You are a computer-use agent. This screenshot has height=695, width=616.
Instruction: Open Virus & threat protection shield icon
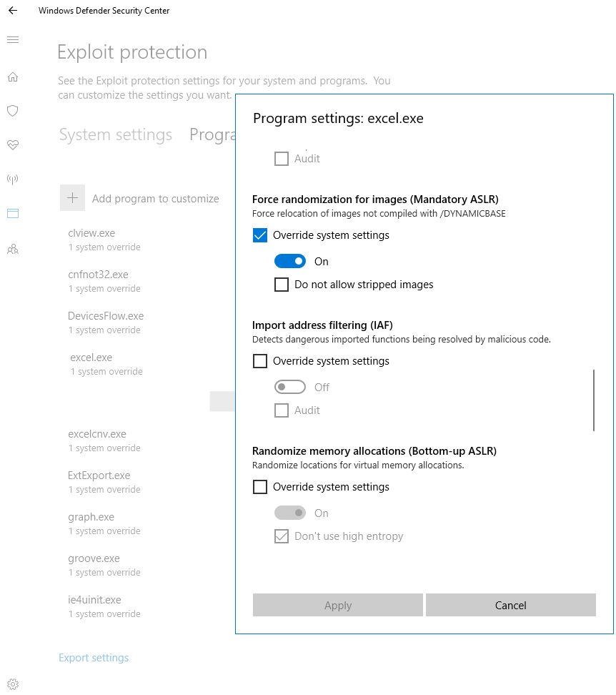(12, 111)
